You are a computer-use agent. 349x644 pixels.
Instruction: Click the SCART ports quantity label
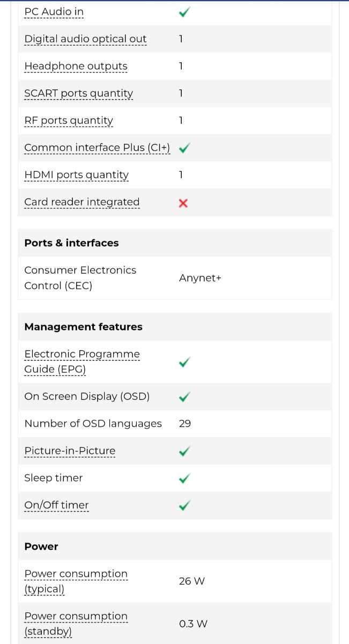[78, 93]
